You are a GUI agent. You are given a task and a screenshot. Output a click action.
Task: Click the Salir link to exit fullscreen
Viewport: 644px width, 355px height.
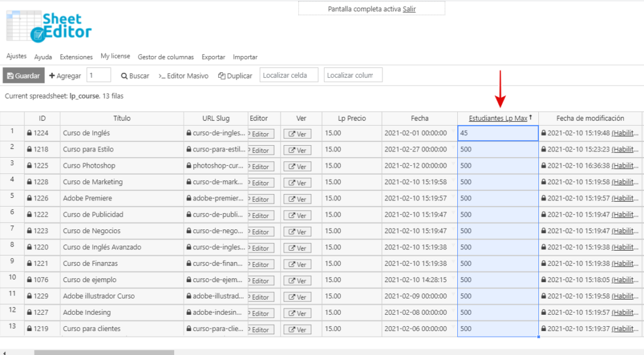pos(409,9)
